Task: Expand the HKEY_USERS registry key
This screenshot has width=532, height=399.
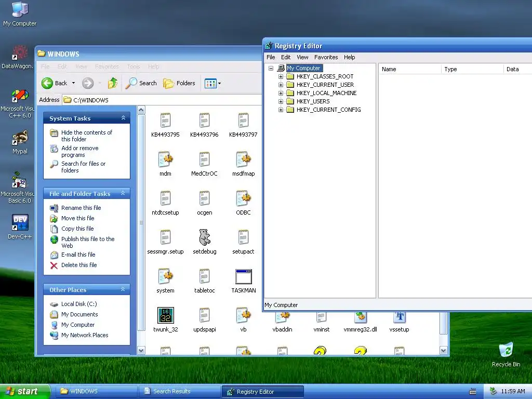Action: tap(281, 101)
